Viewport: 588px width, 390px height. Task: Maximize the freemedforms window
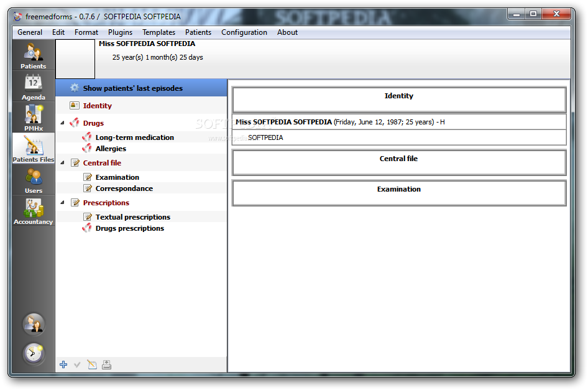pos(533,14)
